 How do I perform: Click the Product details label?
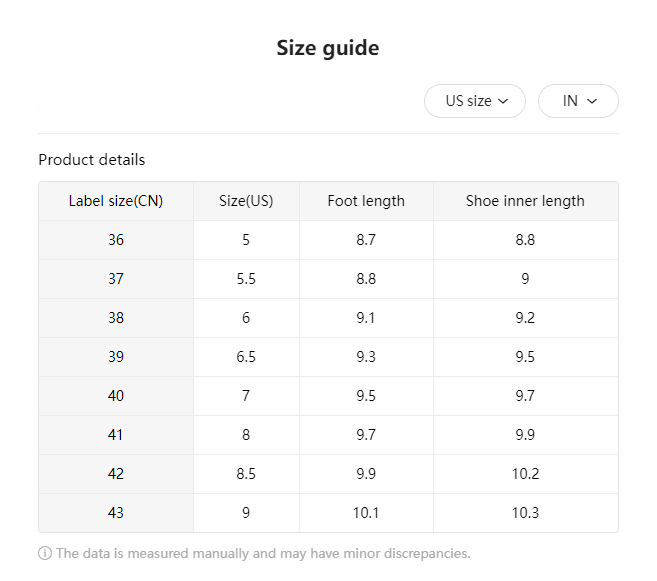pyautogui.click(x=92, y=160)
